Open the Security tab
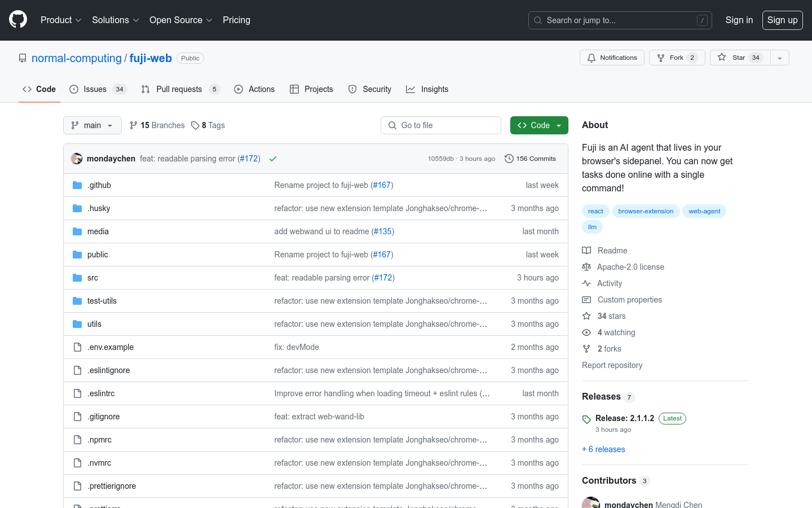This screenshot has height=508, width=812. 370,89
